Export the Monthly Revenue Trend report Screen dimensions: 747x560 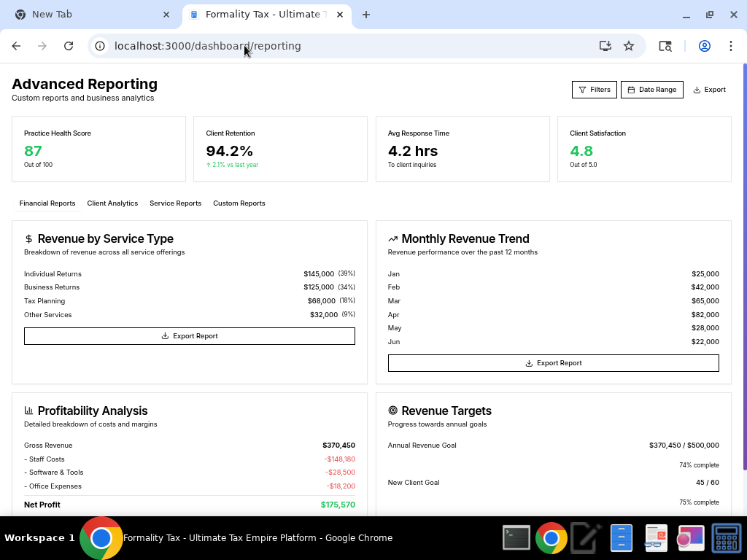click(x=553, y=363)
